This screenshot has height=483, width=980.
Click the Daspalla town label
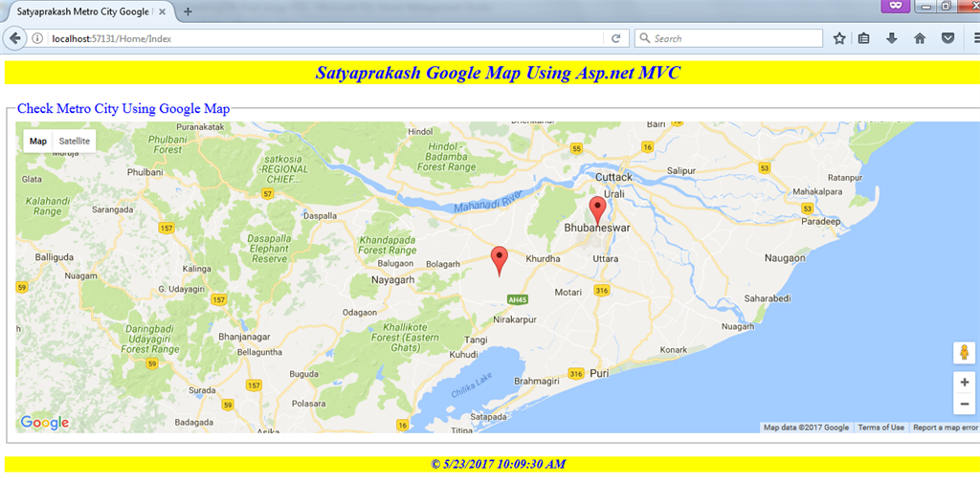[x=320, y=216]
